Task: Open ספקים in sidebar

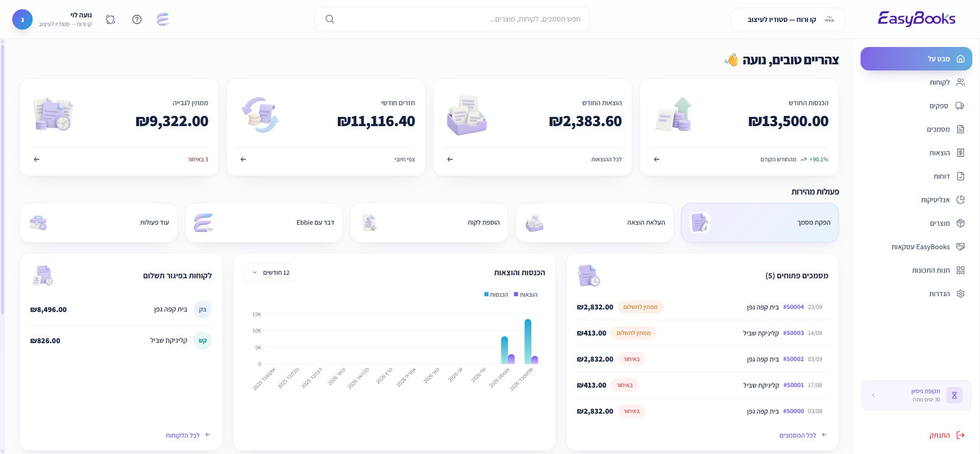Action: (916, 106)
